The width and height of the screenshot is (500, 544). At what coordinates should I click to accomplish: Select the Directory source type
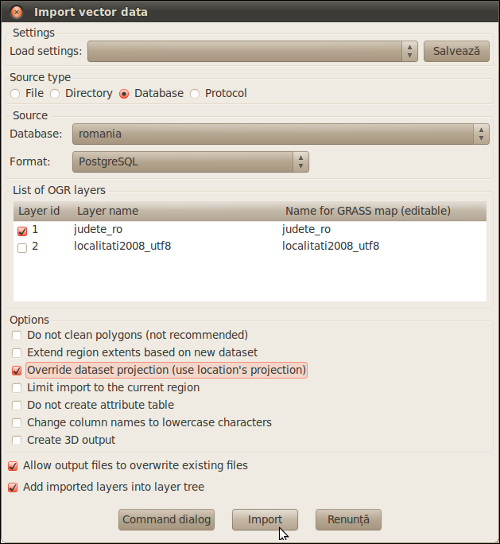[x=55, y=94]
